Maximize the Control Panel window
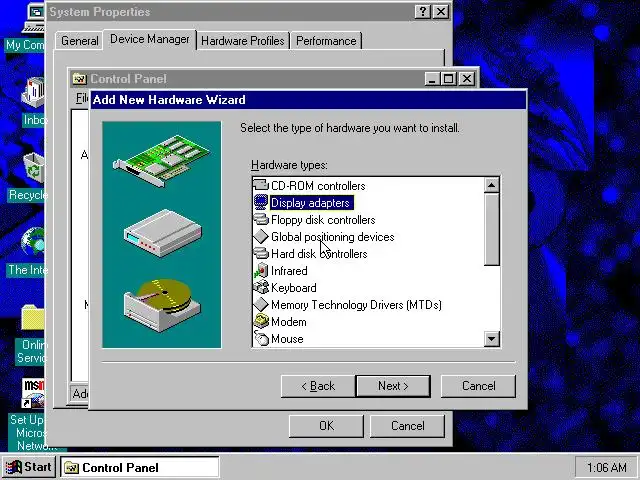This screenshot has height=480, width=640. [x=448, y=78]
